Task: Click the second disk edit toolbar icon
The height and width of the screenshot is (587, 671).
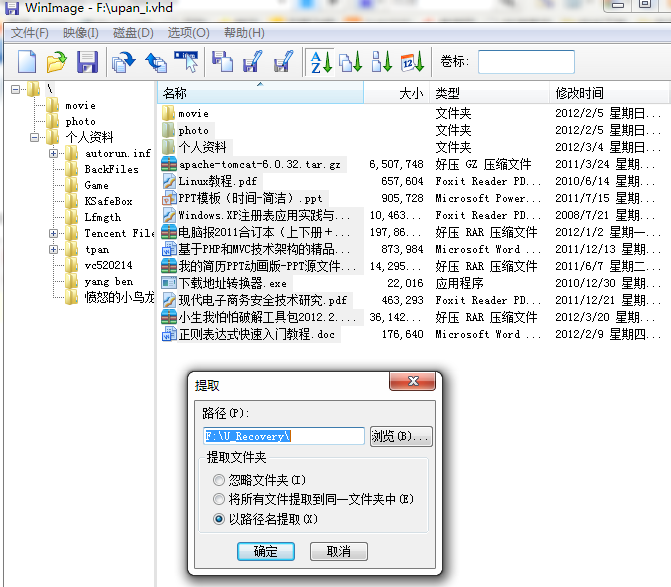Action: [283, 62]
